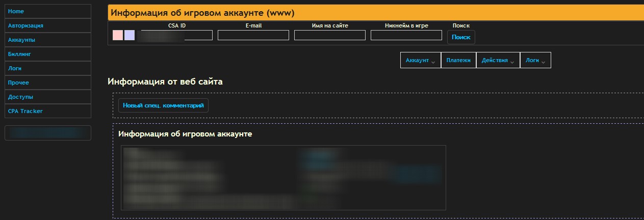Screen dimensions: 644x220
Task: Open the Платежи tab
Action: point(458,60)
